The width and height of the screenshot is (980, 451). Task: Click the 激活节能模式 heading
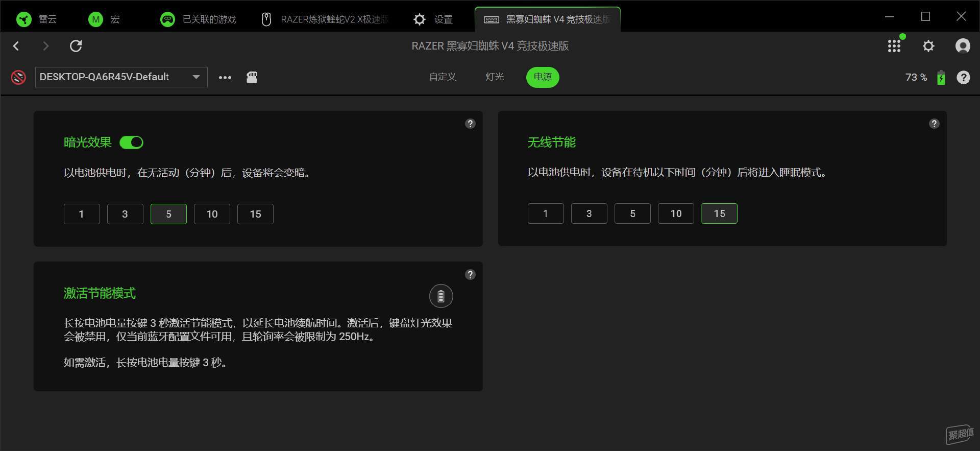100,293
